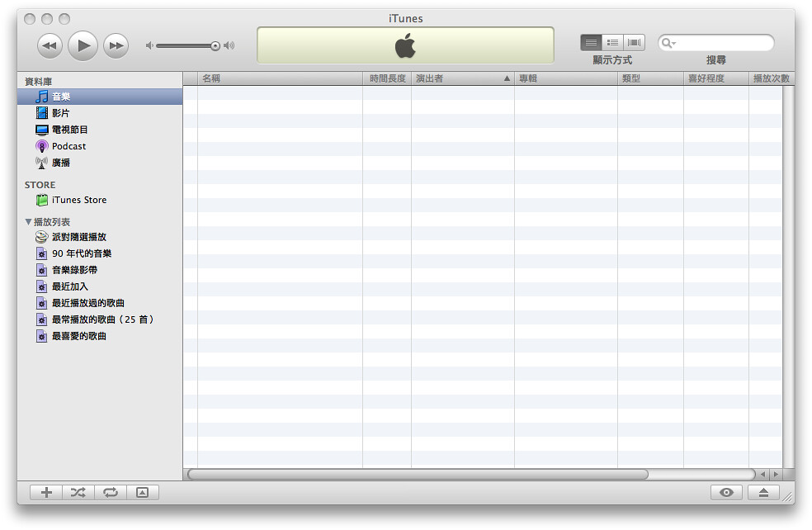
Task: Select 影片 in the library sidebar
Action: click(60, 113)
